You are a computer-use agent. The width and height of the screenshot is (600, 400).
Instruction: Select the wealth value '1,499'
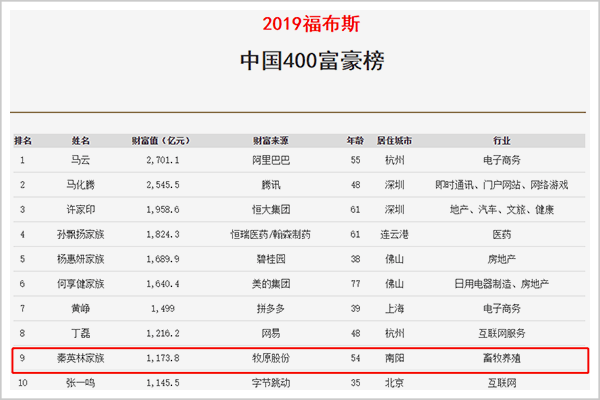pyautogui.click(x=163, y=308)
